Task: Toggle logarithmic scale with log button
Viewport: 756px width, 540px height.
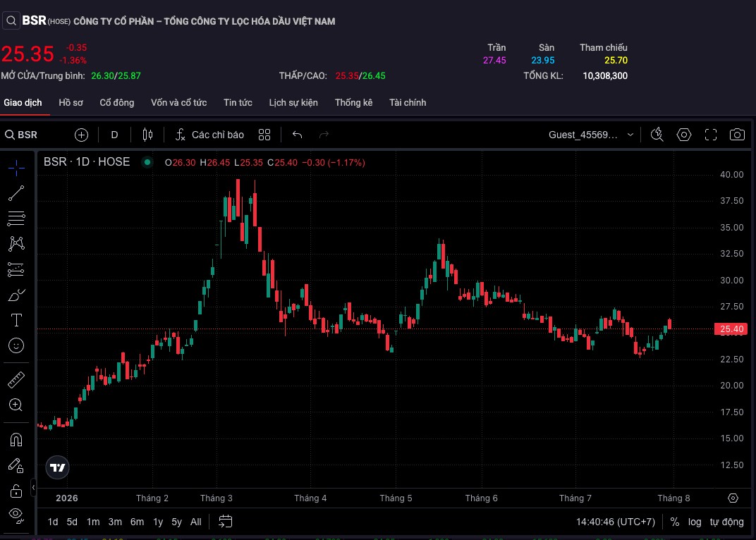Action: pyautogui.click(x=694, y=522)
